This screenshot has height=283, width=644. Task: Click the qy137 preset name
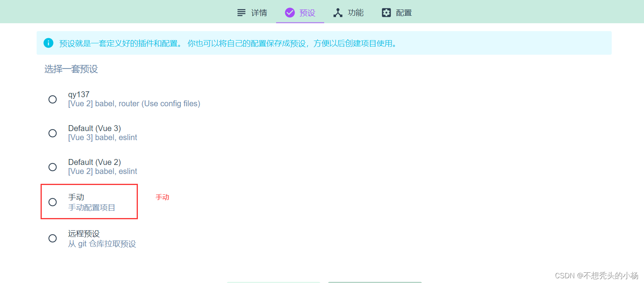[79, 94]
